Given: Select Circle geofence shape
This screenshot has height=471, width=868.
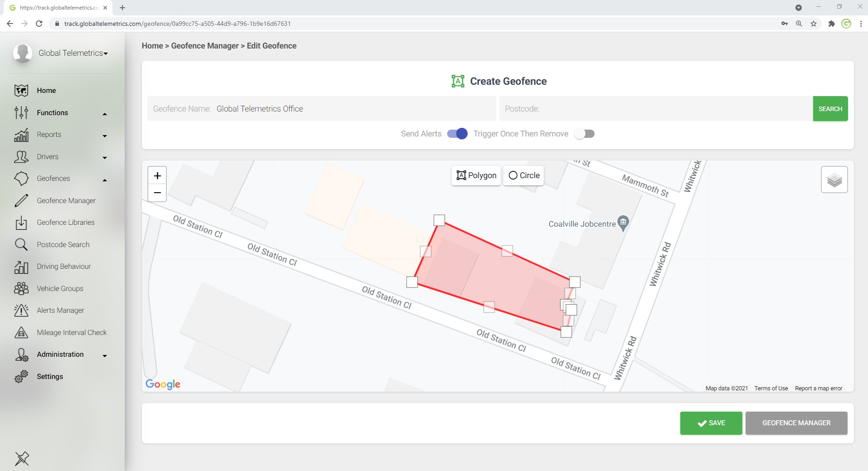Looking at the screenshot, I should pyautogui.click(x=524, y=175).
